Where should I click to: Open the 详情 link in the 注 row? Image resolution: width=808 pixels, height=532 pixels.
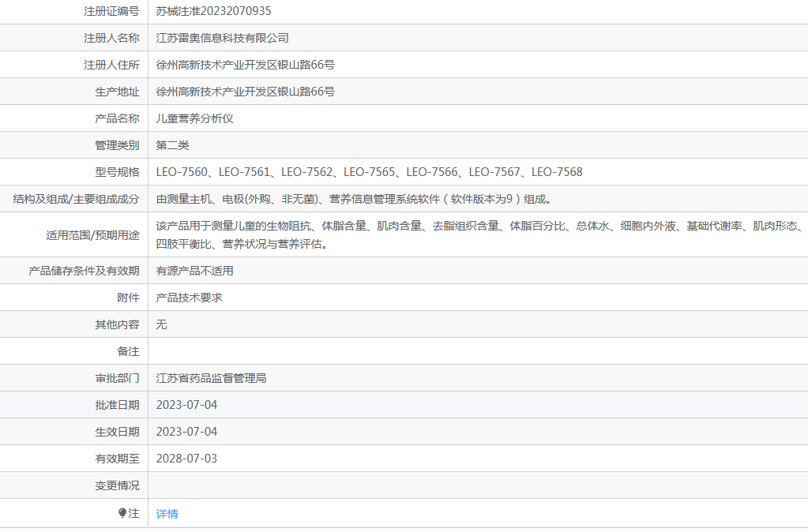167,514
